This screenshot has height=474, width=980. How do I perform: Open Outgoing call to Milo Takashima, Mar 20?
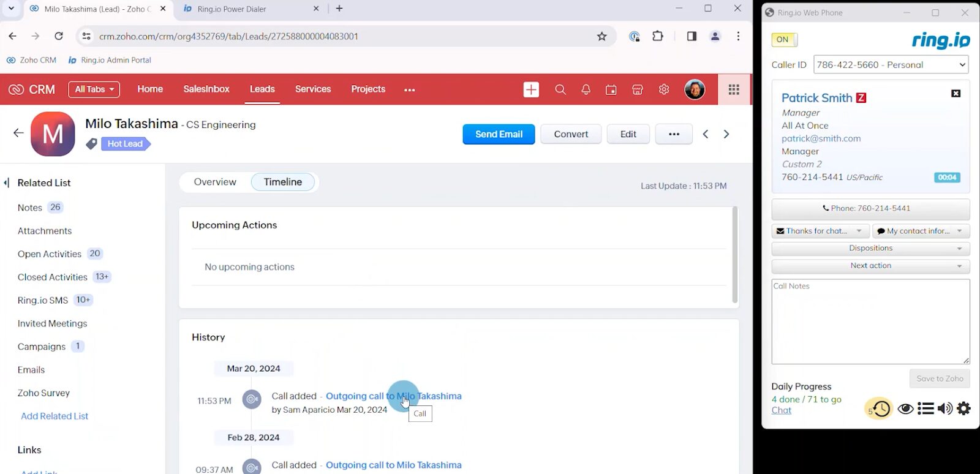[x=394, y=396]
